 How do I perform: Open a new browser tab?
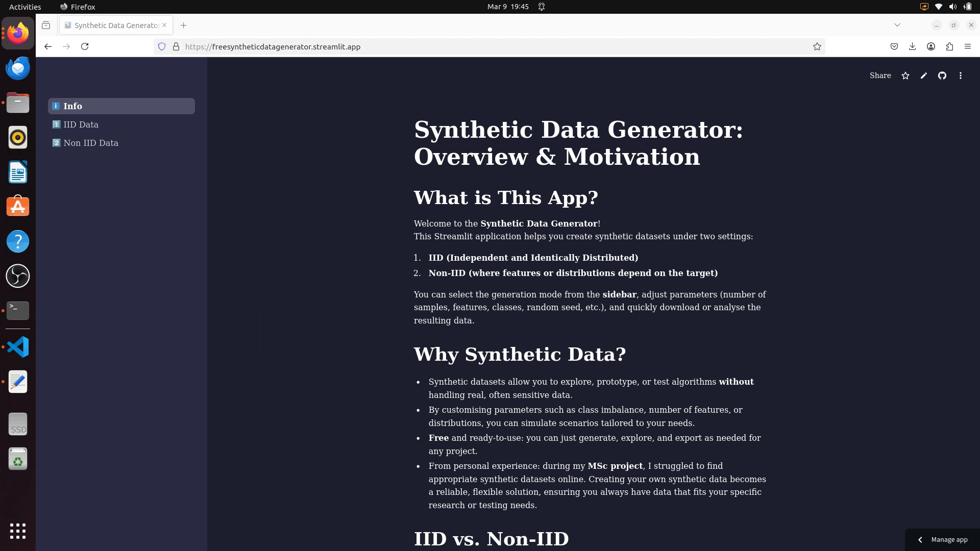[184, 25]
